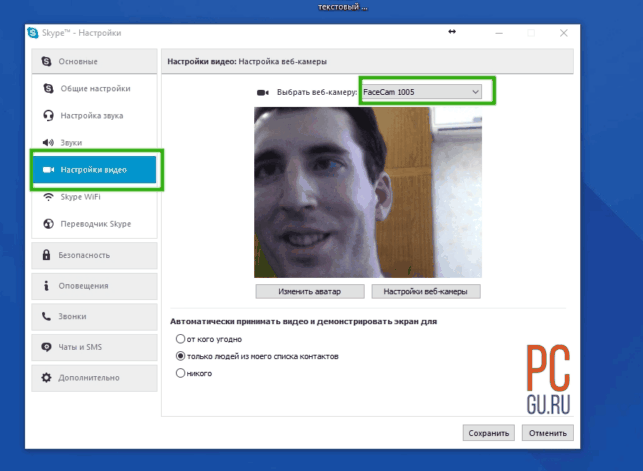Open the FaceCam 1005 webcam dropdown

click(x=422, y=92)
